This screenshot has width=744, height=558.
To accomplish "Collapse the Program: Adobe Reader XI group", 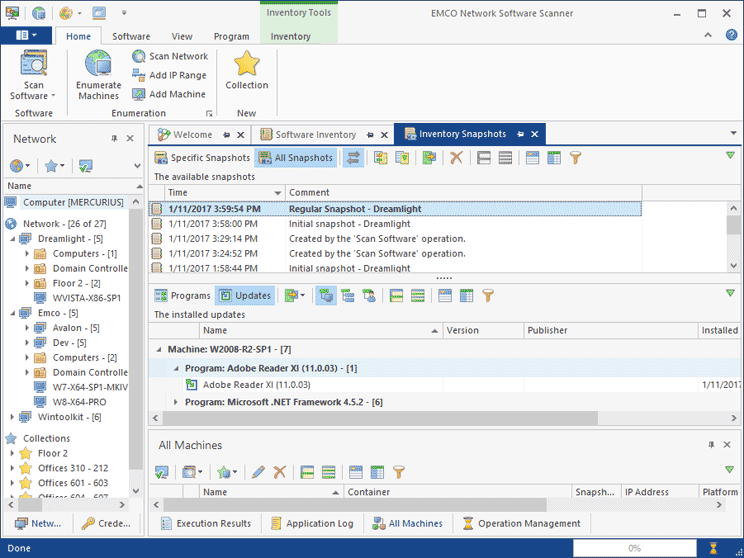I will (176, 369).
